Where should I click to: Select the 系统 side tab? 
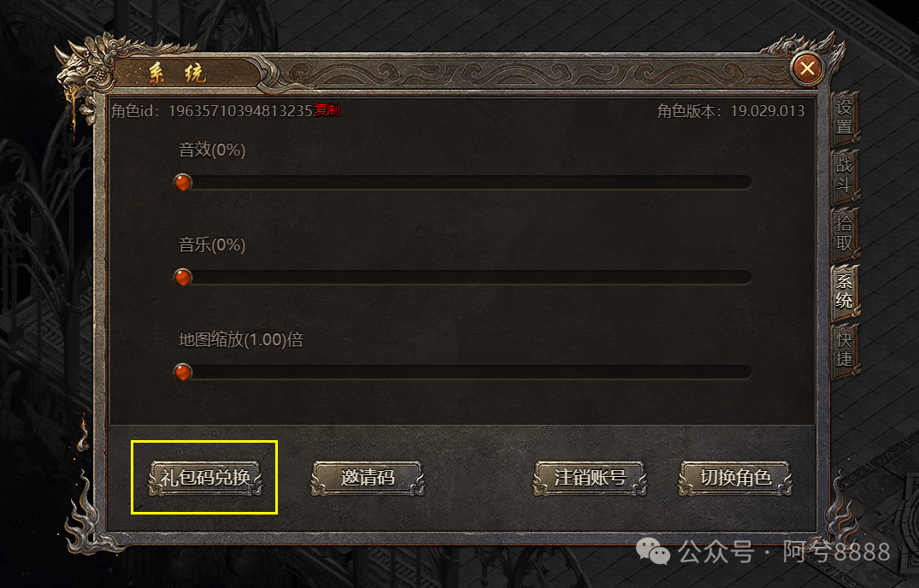[844, 291]
